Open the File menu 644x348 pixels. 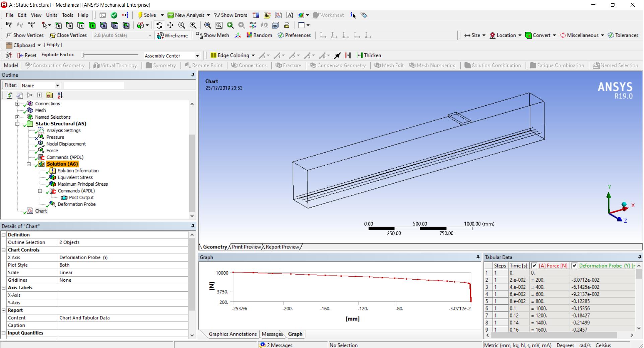point(10,15)
